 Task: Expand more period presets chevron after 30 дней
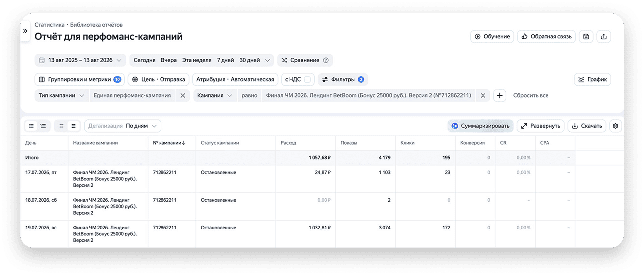point(267,60)
